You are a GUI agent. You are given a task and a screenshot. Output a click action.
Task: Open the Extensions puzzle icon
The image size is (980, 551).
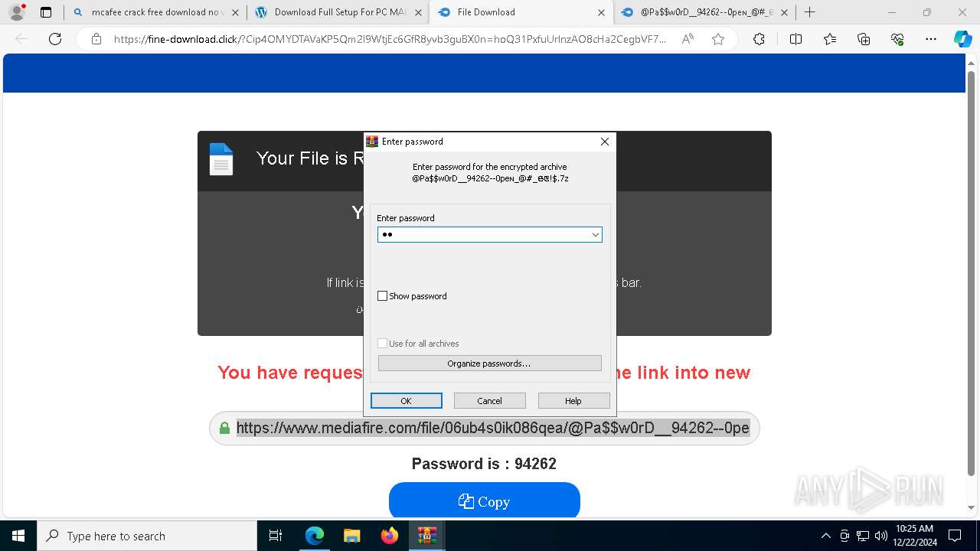[x=759, y=39]
